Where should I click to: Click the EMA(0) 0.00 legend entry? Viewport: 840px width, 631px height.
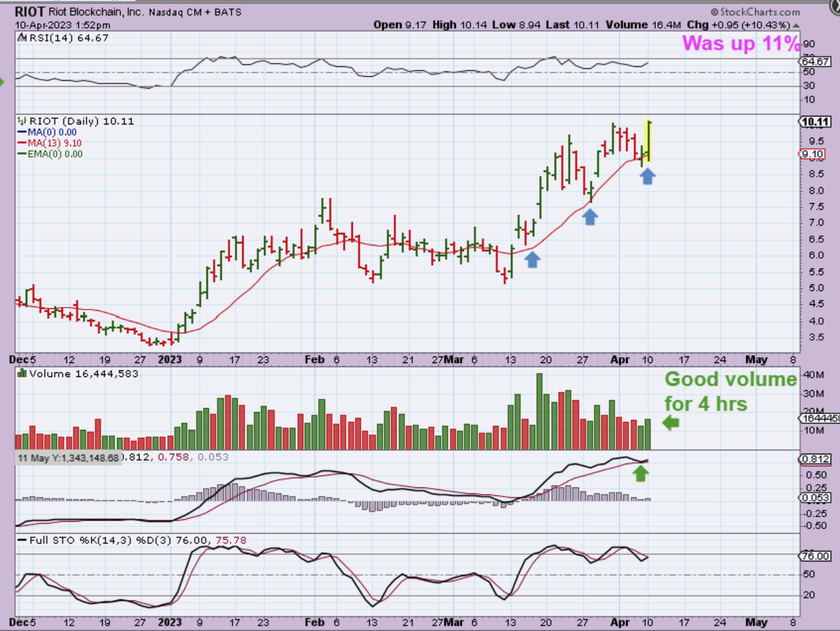[55, 154]
